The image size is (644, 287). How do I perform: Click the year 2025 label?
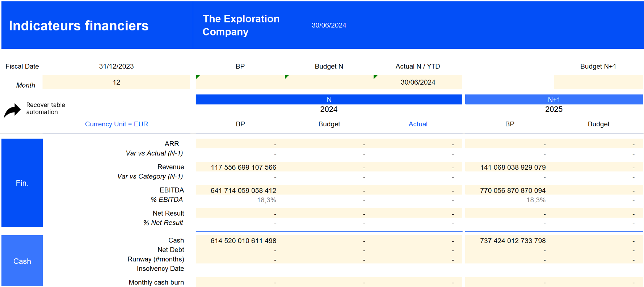tap(554, 109)
